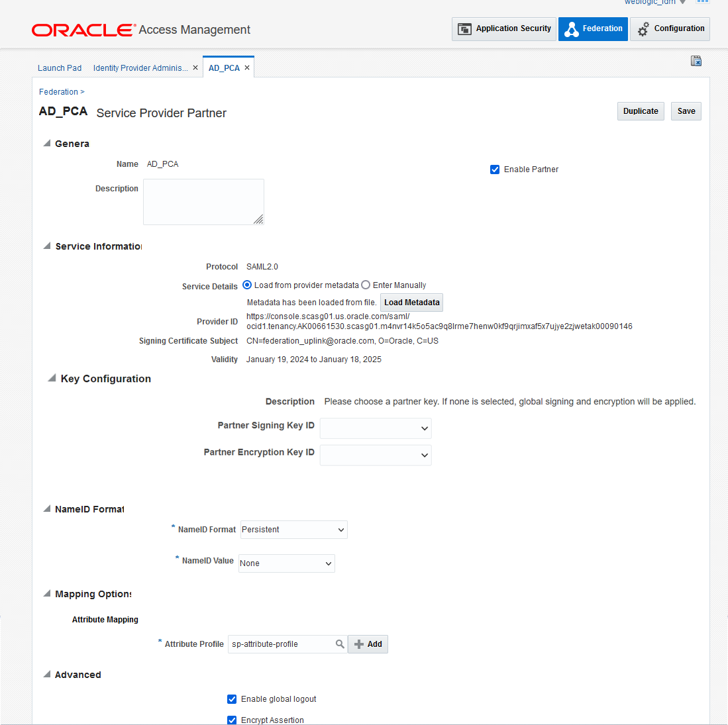The width and height of the screenshot is (728, 725).
Task: Close the Identity Provider Administration tab
Action: tap(195, 68)
